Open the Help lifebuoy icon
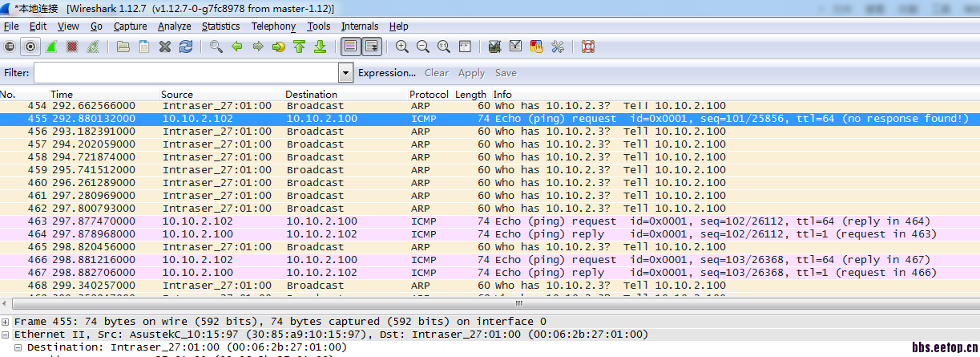The height and width of the screenshot is (357, 980). (587, 47)
